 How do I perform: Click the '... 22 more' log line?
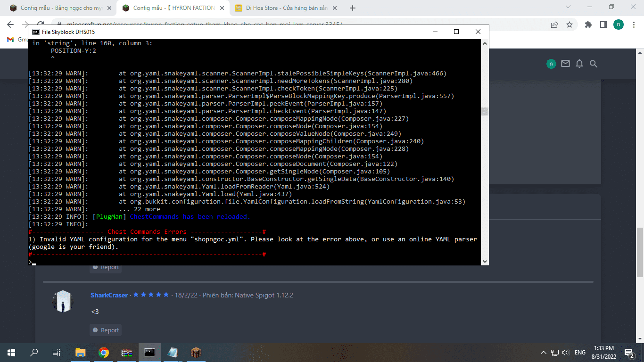[x=140, y=209]
